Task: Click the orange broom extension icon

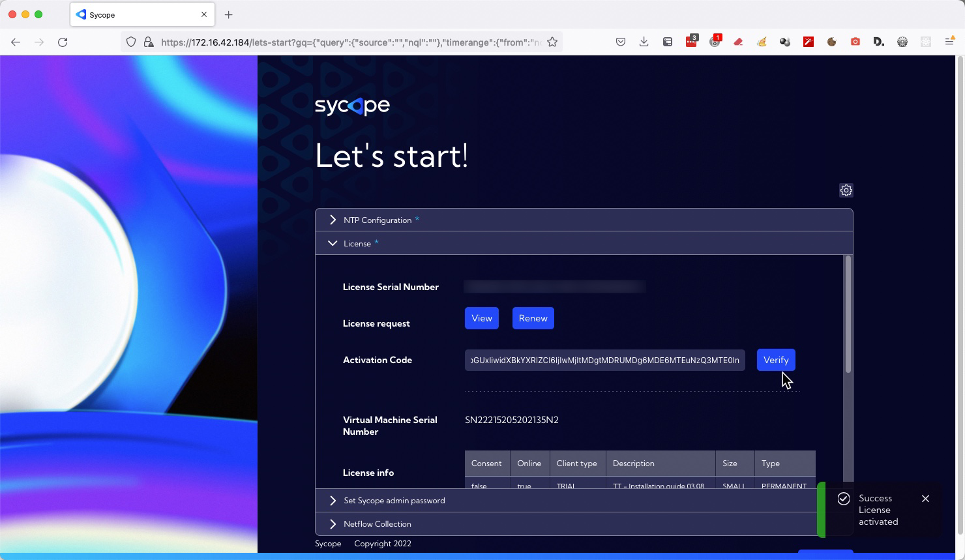Action: pyautogui.click(x=762, y=42)
